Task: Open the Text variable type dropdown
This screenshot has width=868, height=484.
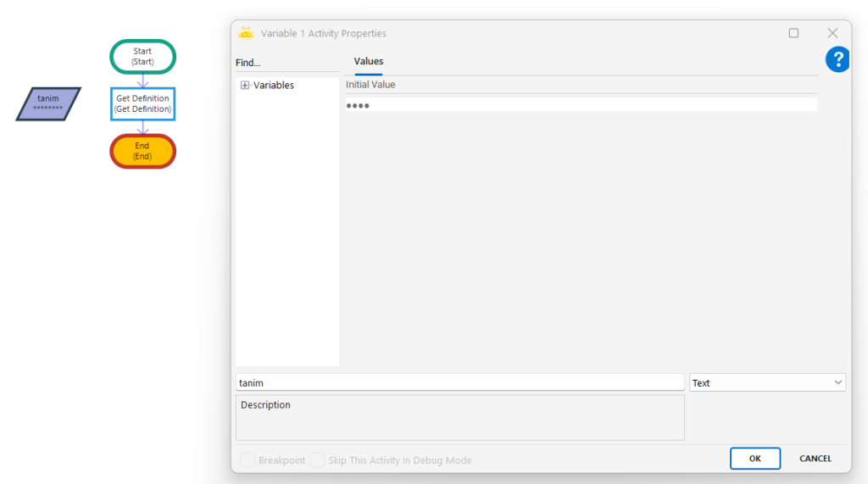Action: pyautogui.click(x=767, y=383)
